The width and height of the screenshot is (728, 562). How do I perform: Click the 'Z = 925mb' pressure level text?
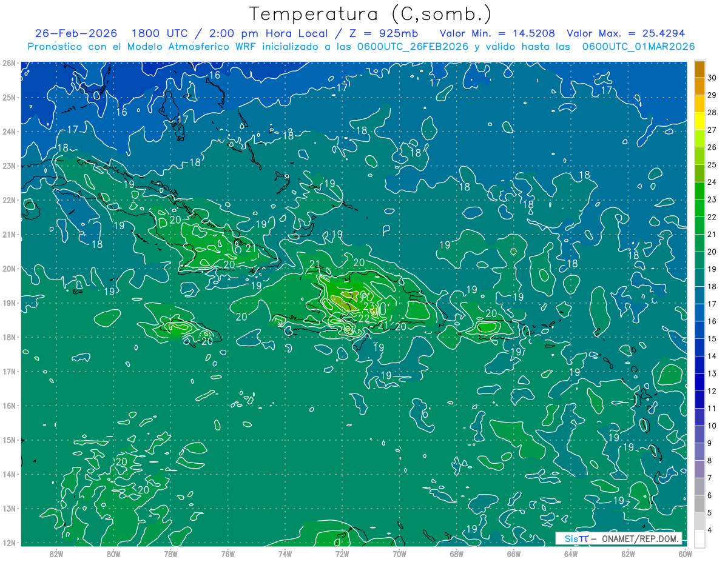click(383, 33)
